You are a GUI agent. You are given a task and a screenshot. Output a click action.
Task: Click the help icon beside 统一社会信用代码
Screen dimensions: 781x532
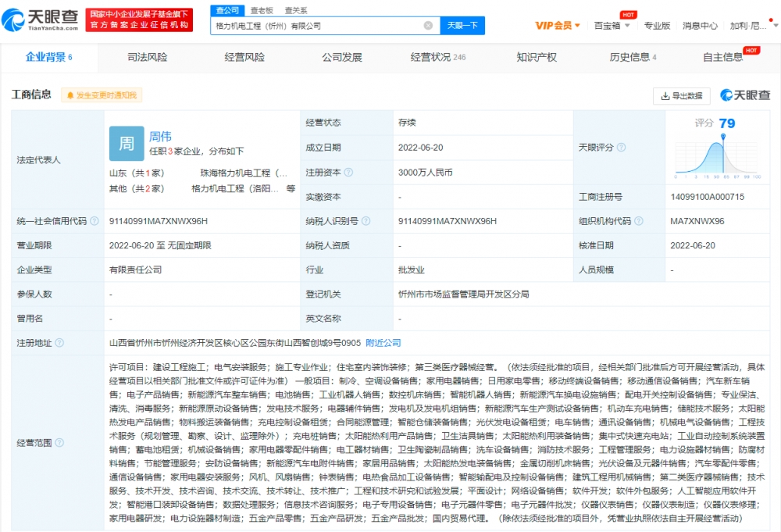coord(95,221)
